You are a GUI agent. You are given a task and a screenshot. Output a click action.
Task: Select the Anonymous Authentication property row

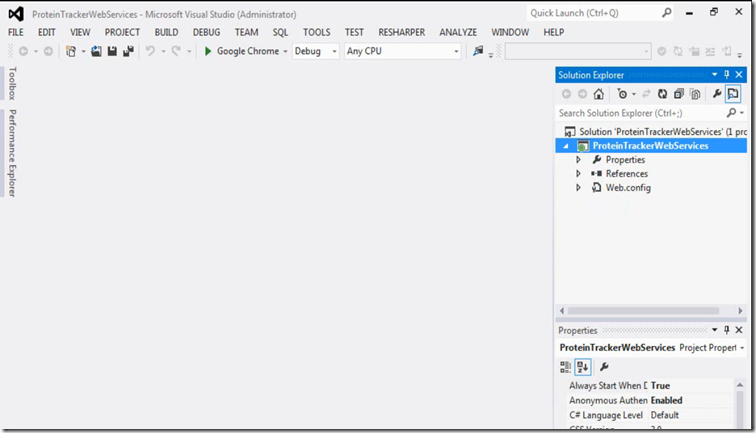(x=650, y=400)
